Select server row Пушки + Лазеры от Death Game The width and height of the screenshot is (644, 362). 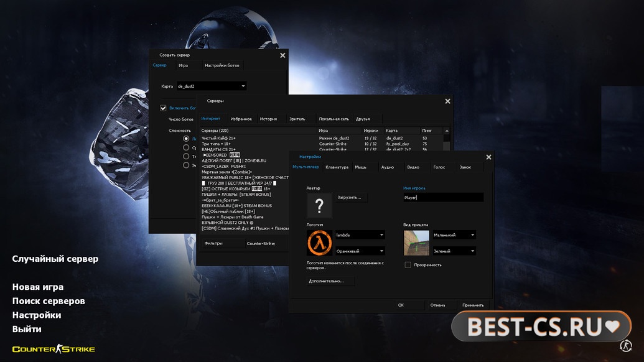(x=245, y=217)
